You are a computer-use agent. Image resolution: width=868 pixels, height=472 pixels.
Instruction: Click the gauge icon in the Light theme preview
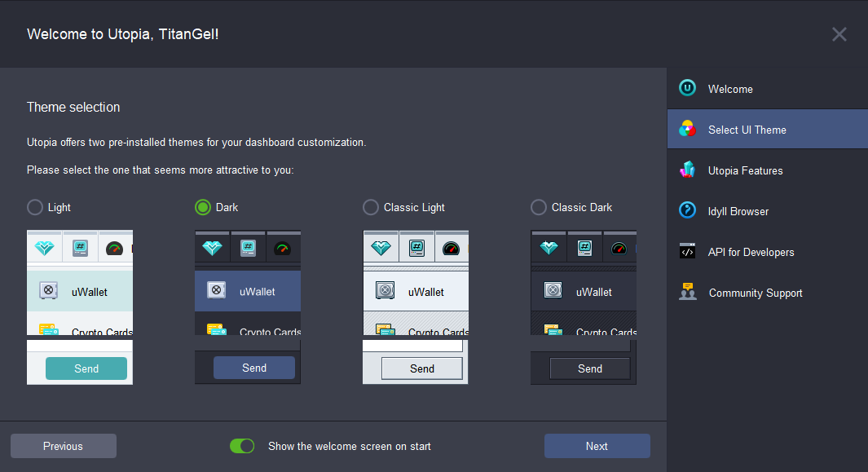115,248
